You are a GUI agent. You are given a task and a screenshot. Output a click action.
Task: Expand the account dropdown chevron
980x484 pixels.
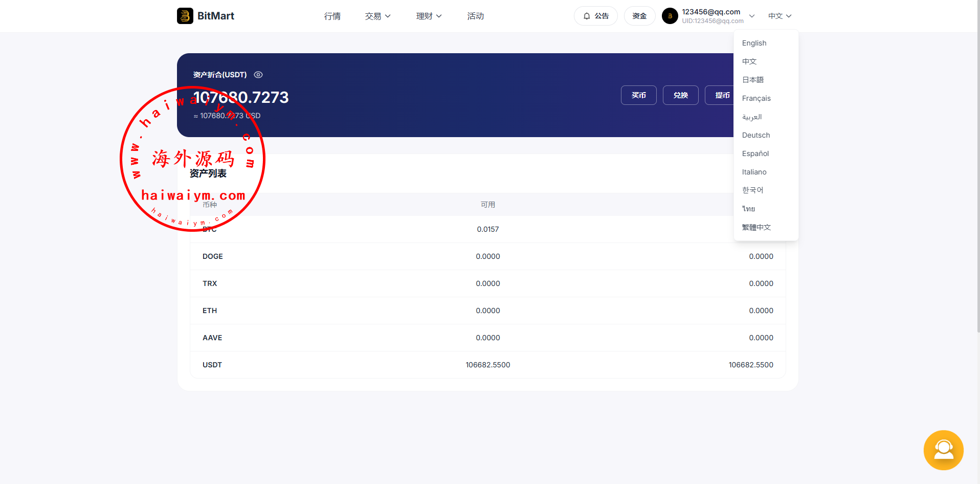[x=752, y=16]
